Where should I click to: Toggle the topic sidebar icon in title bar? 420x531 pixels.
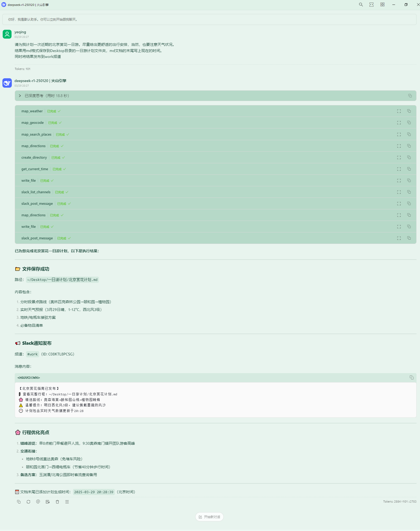pyautogui.click(x=371, y=5)
